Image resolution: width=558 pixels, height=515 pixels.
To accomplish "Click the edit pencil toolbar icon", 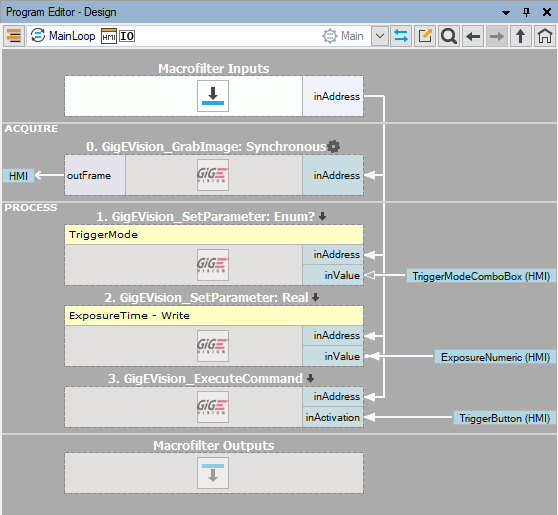I will pos(425,36).
